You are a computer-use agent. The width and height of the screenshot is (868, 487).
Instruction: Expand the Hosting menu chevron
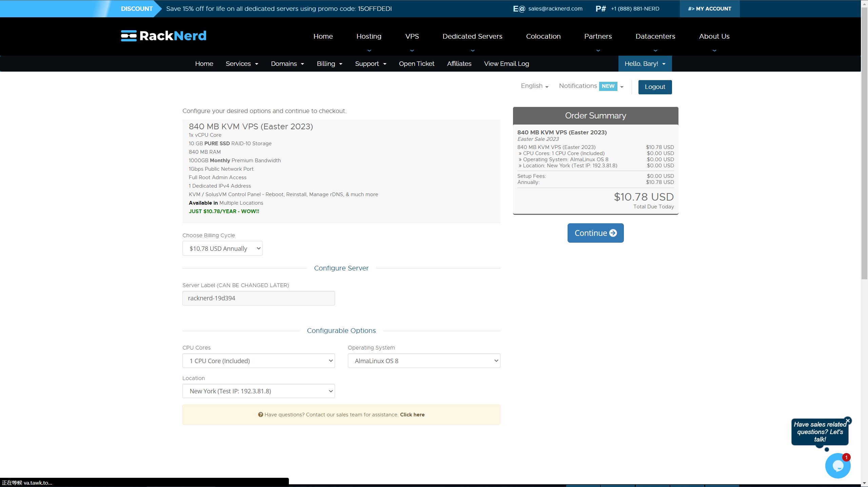click(369, 51)
